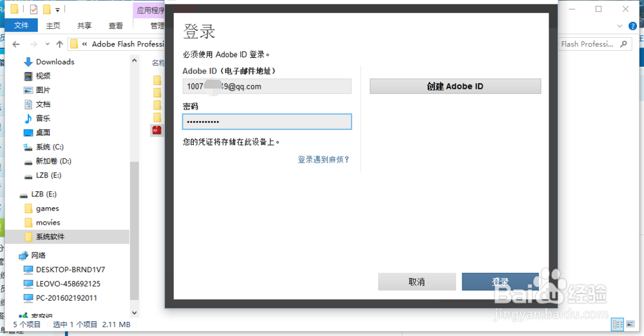This screenshot has width=644, height=336.
Task: Open 桌面 in navigation pane
Action: point(43,133)
